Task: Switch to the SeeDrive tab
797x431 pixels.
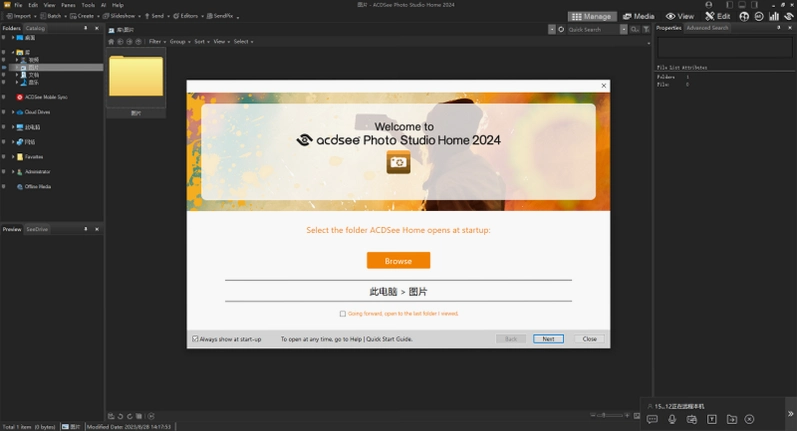Action: point(37,229)
